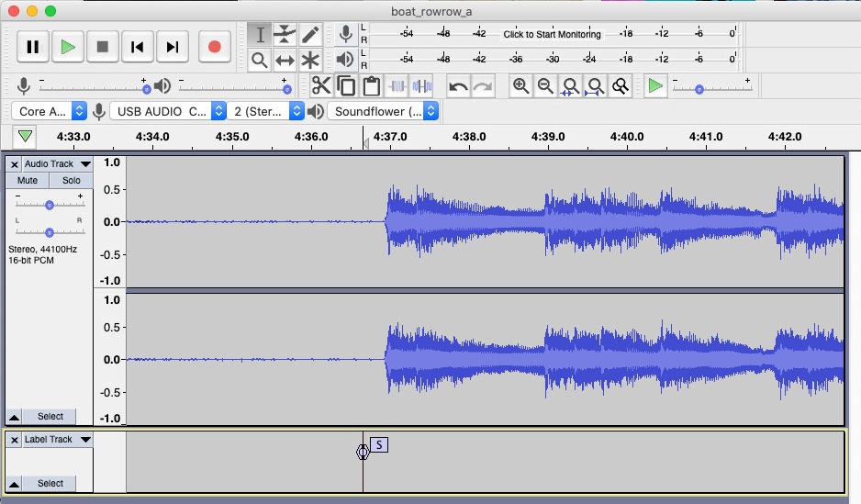Select the Zoom magnifier tool
861x504 pixels.
click(260, 61)
